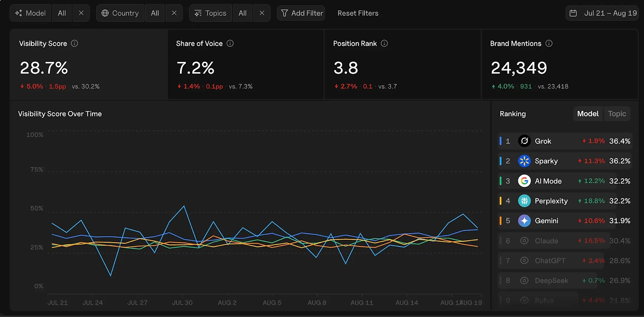The height and width of the screenshot is (317, 644).
Task: Select the Gemini row in ranking
Action: point(565,221)
